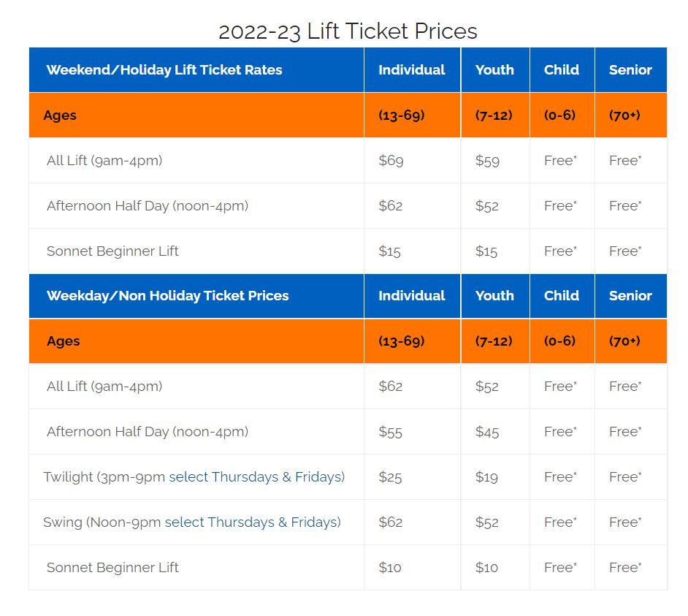Select the $59 weekend Youth All Lift price

[487, 161]
